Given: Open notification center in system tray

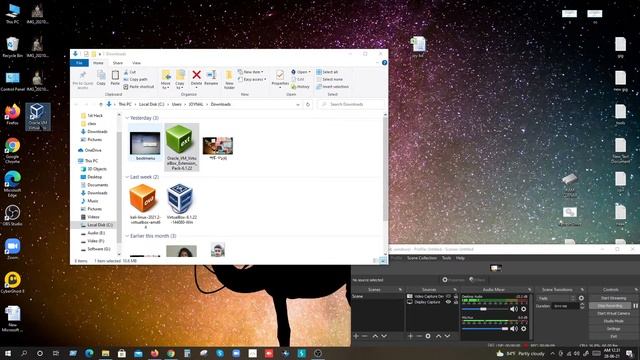Looking at the screenshot, I should [x=629, y=353].
